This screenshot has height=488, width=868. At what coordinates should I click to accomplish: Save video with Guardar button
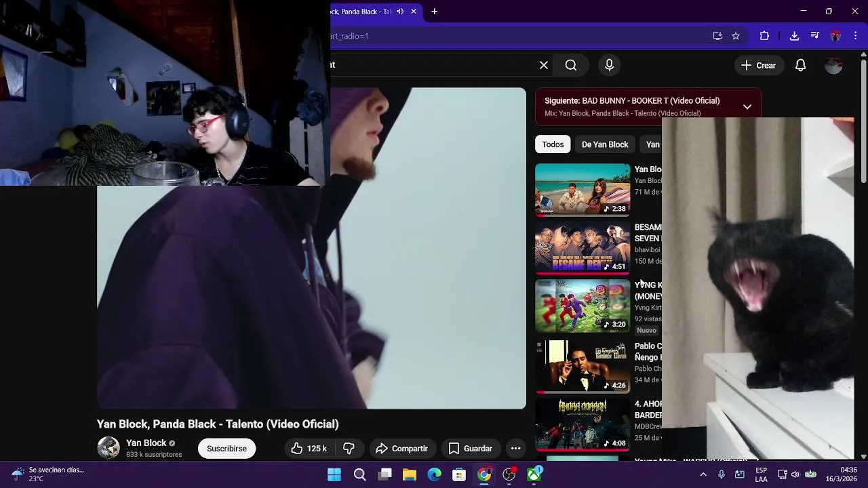click(471, 448)
